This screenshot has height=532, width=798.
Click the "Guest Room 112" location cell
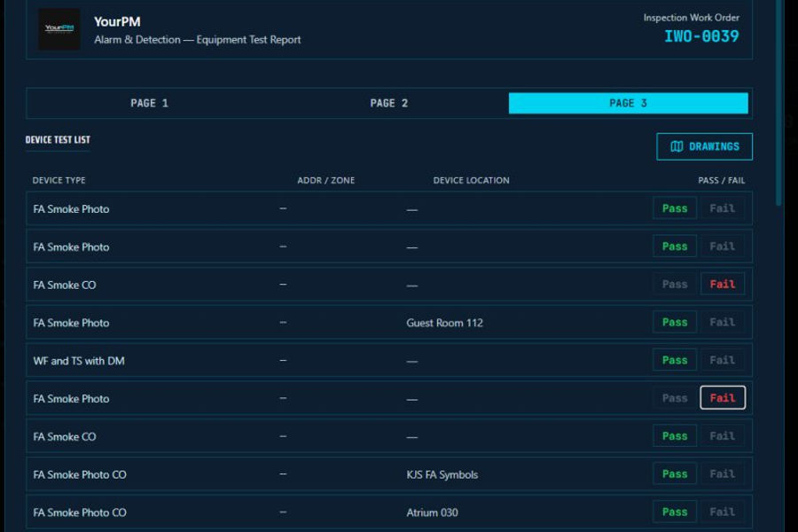tap(444, 323)
